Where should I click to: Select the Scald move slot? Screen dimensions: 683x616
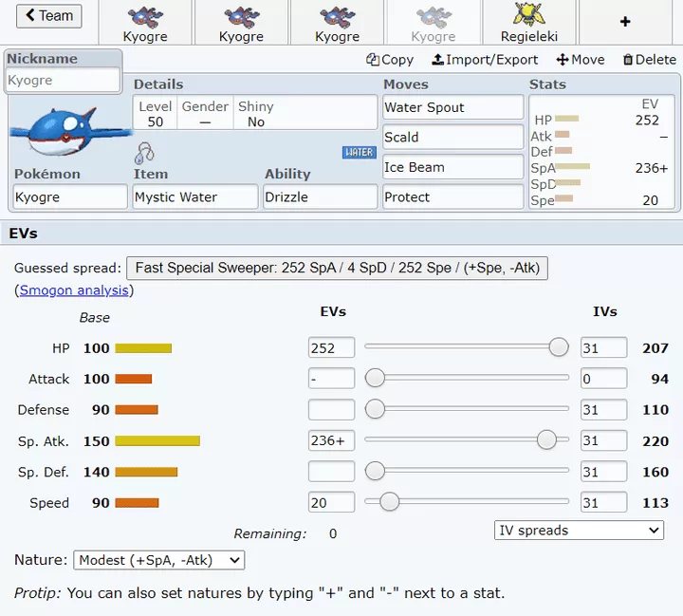click(453, 137)
